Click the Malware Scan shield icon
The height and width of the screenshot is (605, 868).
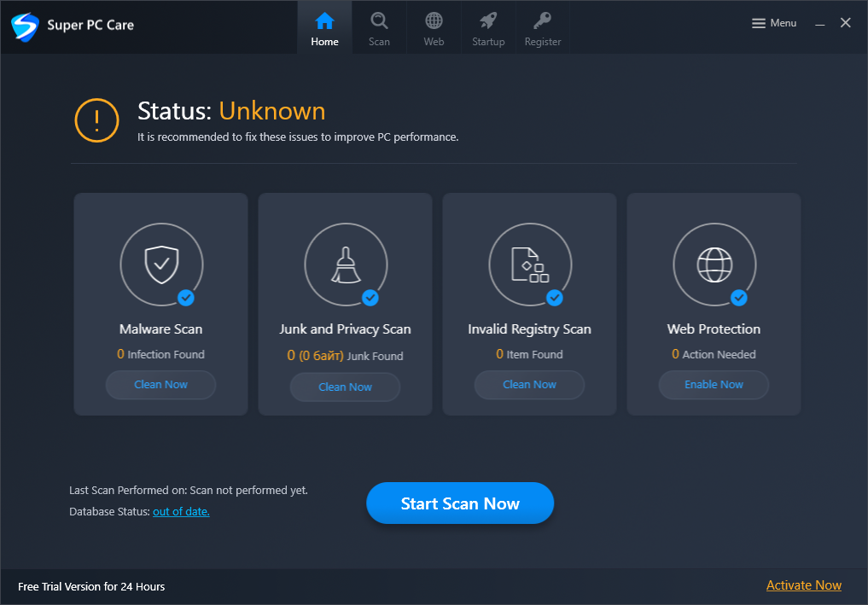(161, 265)
